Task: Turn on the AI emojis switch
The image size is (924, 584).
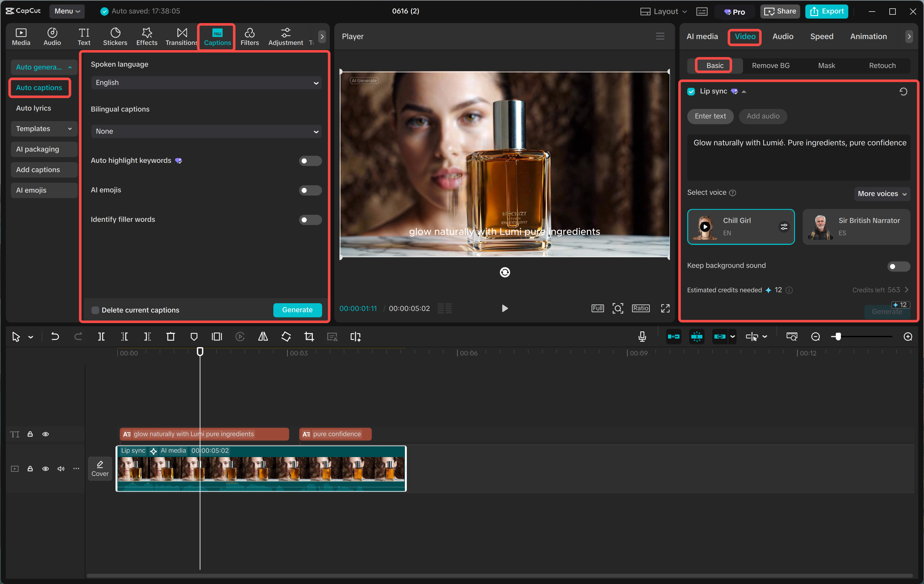Action: pos(310,190)
